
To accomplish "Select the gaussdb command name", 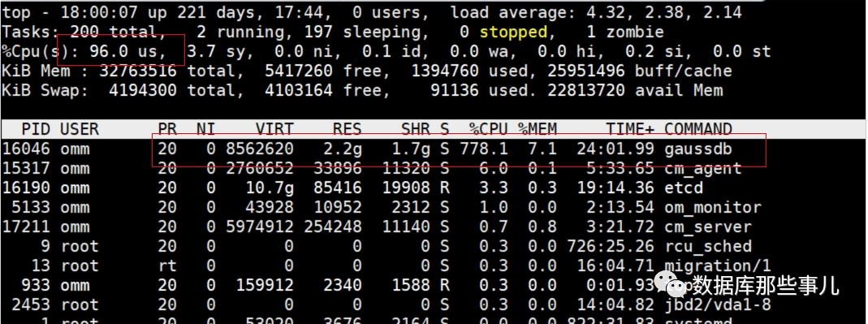I will [698, 149].
